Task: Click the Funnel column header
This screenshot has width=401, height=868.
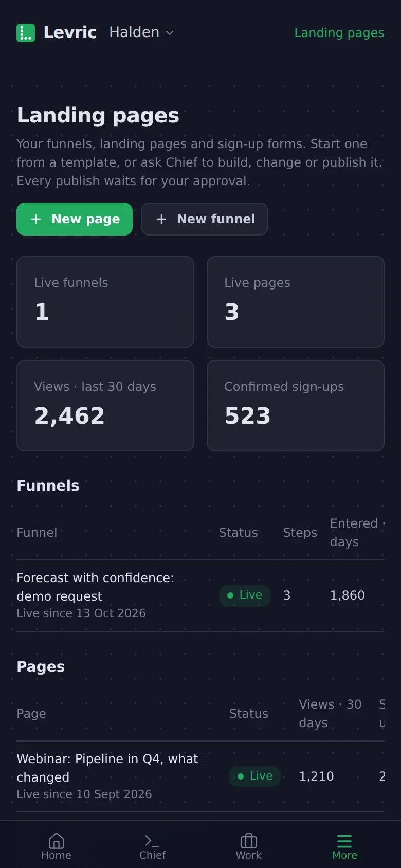Action: click(x=37, y=533)
